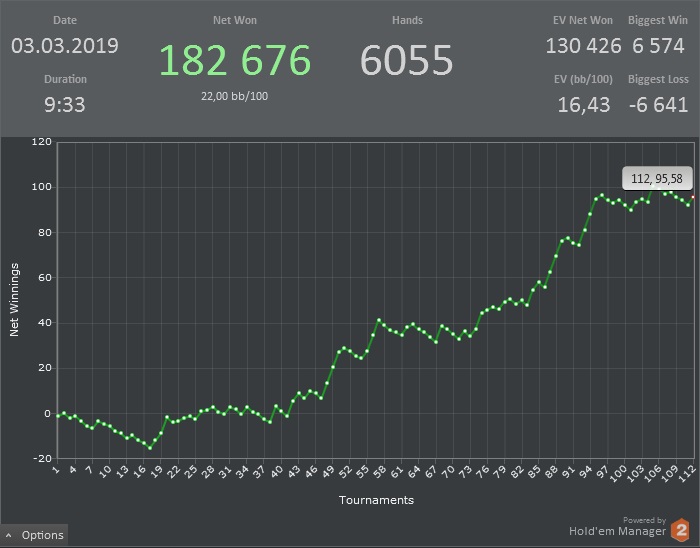This screenshot has height=548, width=700.
Task: Click the x-axis label 55
Action: tap(363, 471)
